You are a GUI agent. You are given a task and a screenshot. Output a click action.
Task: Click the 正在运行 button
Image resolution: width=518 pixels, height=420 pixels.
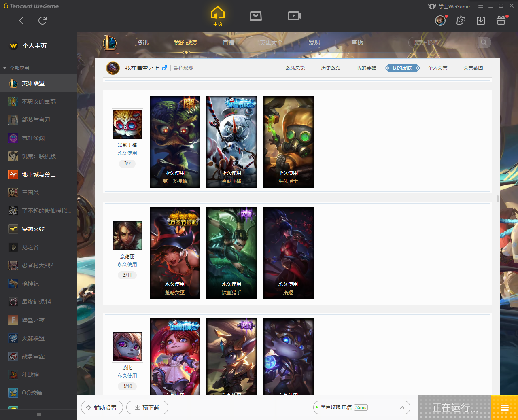454,407
